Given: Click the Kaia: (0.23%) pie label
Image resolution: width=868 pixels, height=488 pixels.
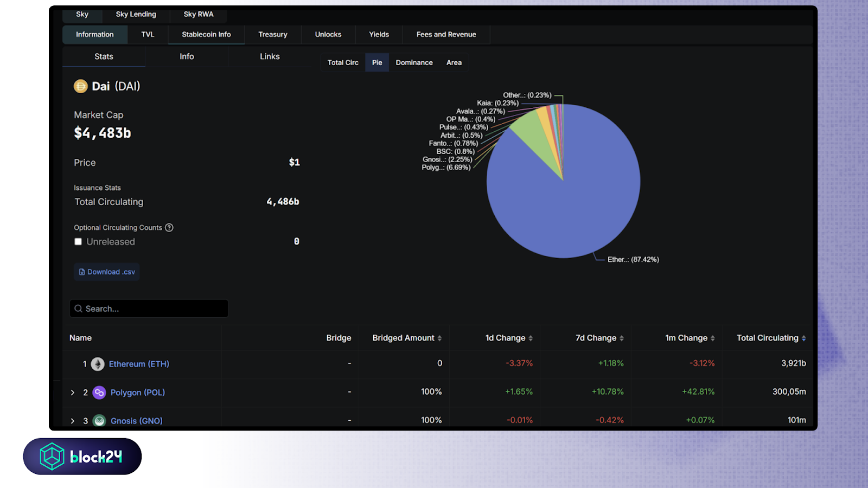Looking at the screenshot, I should point(498,103).
